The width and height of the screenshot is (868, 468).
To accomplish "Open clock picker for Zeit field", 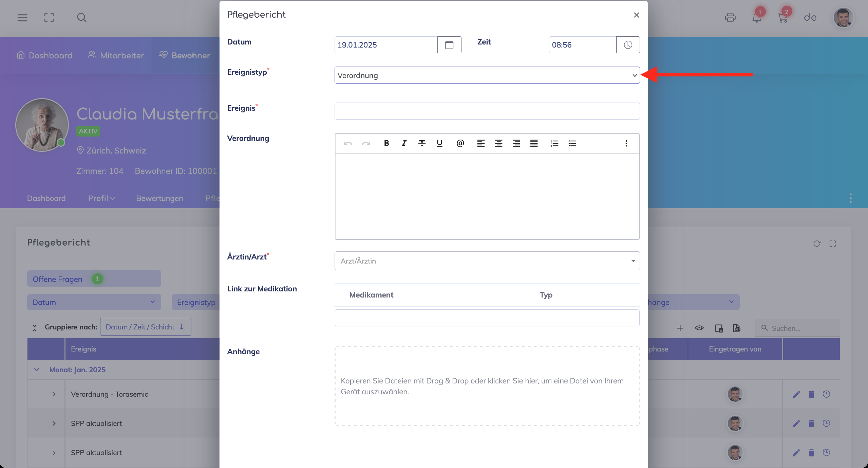I will pos(628,45).
